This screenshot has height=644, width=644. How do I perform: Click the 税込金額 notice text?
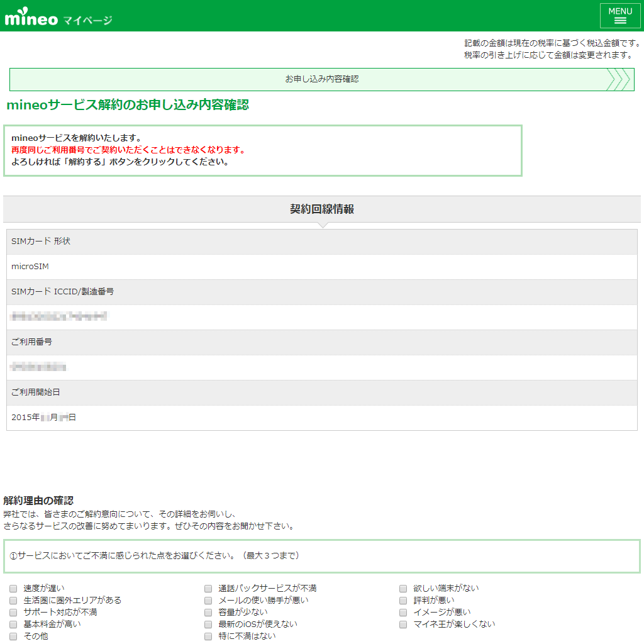tap(552, 49)
